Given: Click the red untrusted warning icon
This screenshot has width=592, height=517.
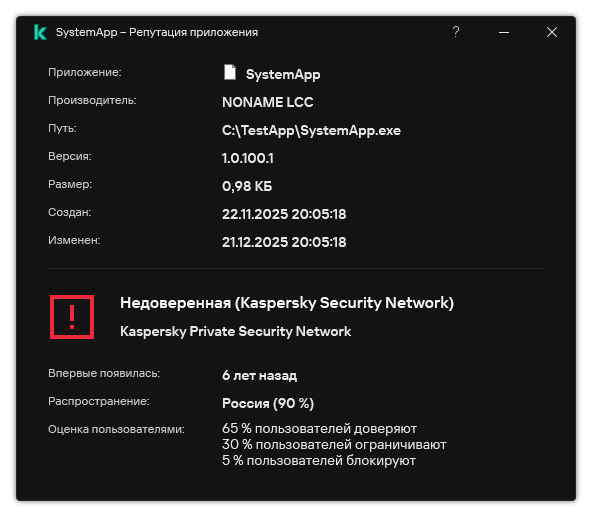Looking at the screenshot, I should (x=72, y=317).
